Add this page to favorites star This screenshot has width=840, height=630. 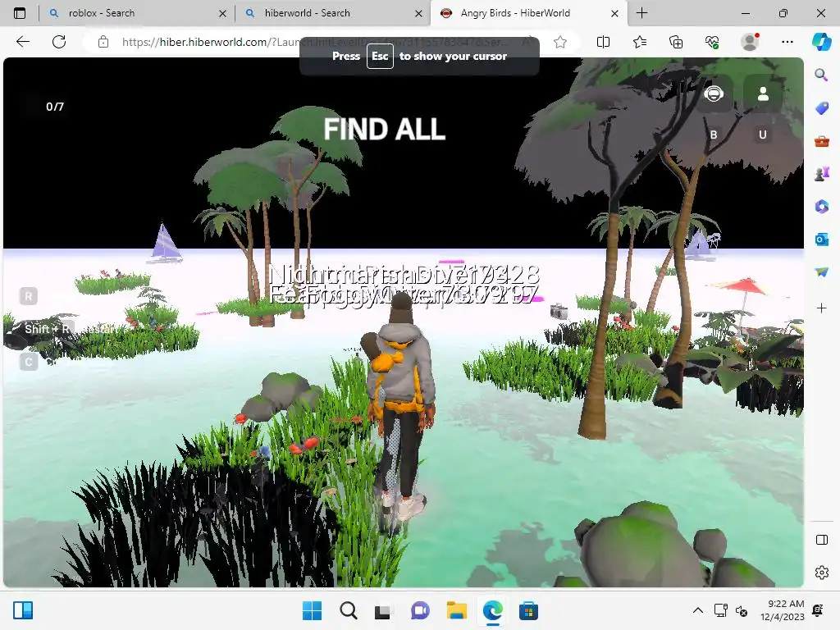[x=560, y=42]
